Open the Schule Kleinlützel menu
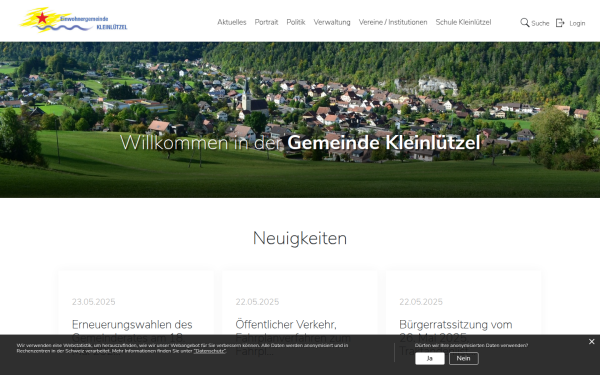The image size is (600, 375). [463, 22]
